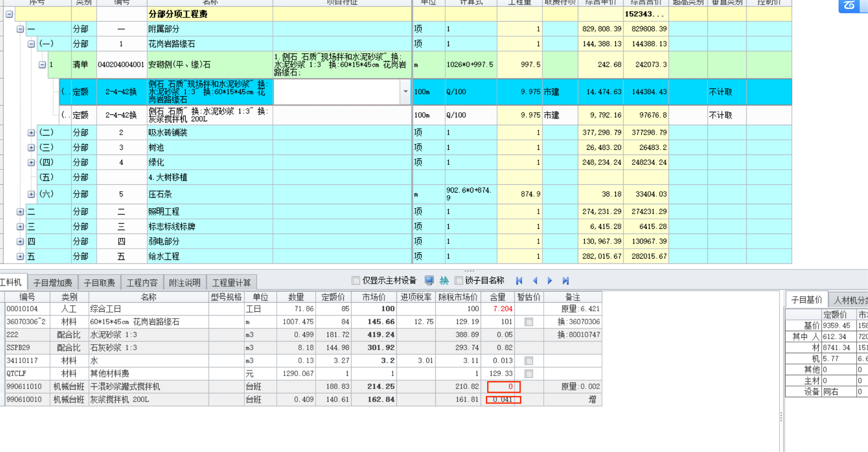Click 备注 column header
Viewport: 868px width, 452px height.
pyautogui.click(x=573, y=297)
